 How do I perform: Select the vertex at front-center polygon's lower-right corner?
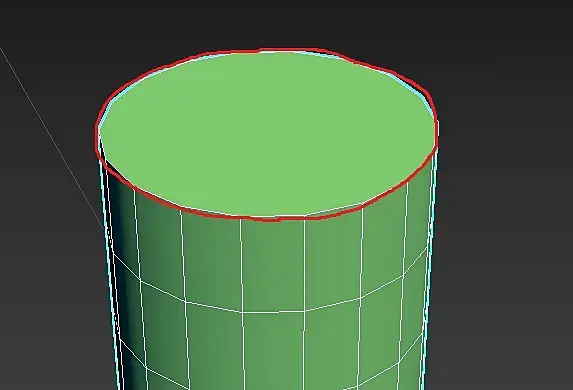pyautogui.click(x=304, y=311)
